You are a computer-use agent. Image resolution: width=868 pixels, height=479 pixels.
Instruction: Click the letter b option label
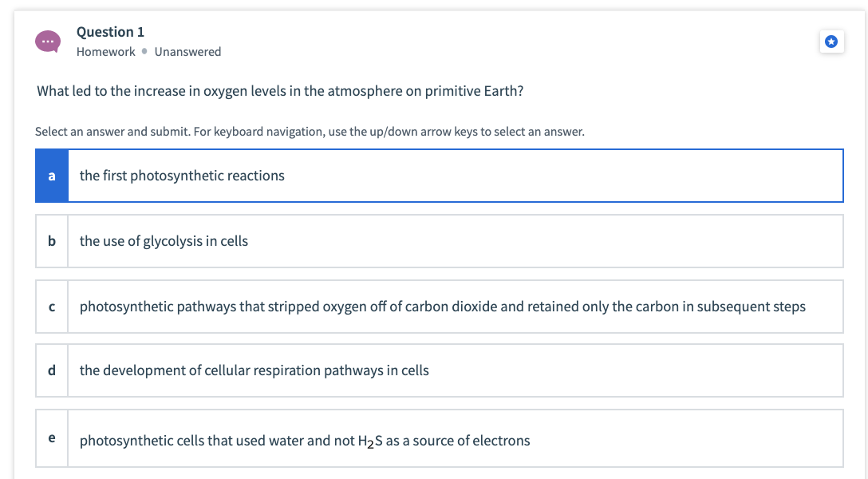[x=51, y=241]
